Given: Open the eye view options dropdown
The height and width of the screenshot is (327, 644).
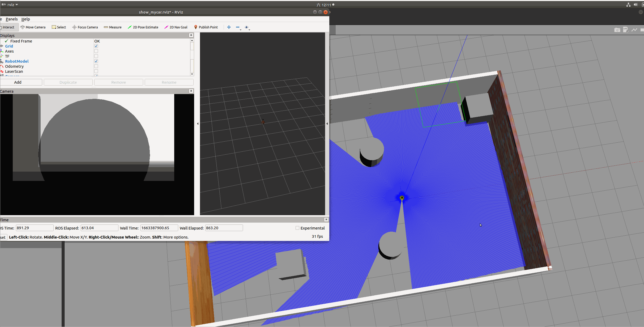Looking at the screenshot, I should coord(247,27).
